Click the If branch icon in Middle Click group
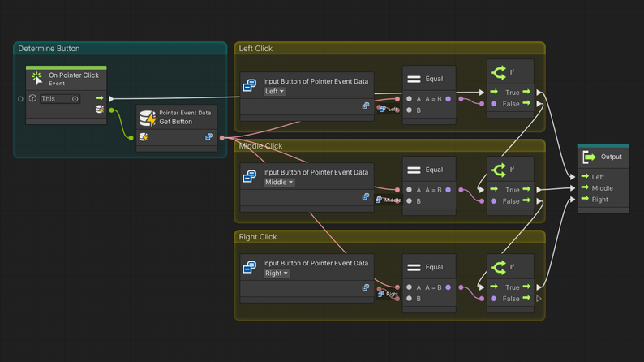Viewport: 644px width, 362px height. (x=498, y=170)
